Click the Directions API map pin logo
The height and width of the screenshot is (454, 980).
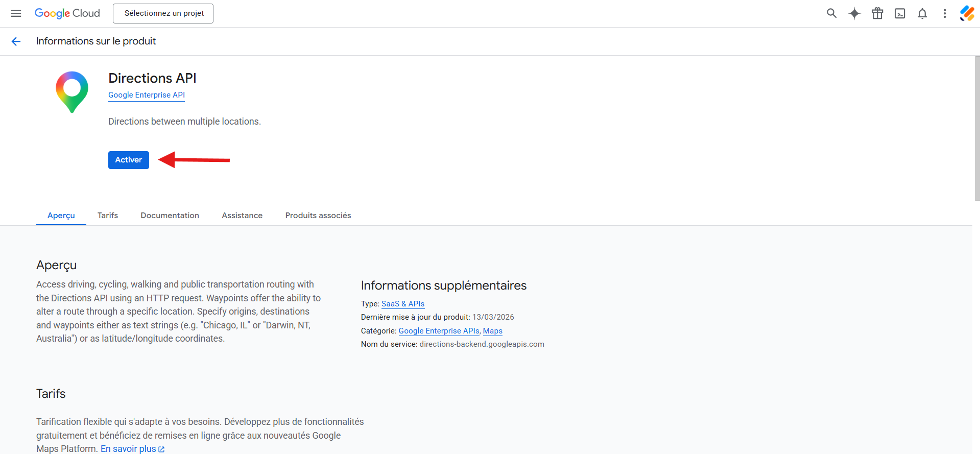pyautogui.click(x=72, y=92)
